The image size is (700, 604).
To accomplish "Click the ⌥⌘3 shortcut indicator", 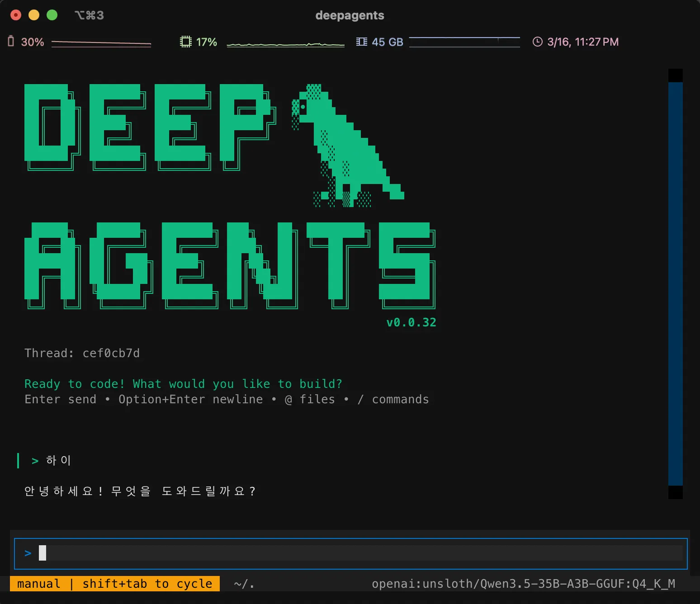I will [x=89, y=15].
